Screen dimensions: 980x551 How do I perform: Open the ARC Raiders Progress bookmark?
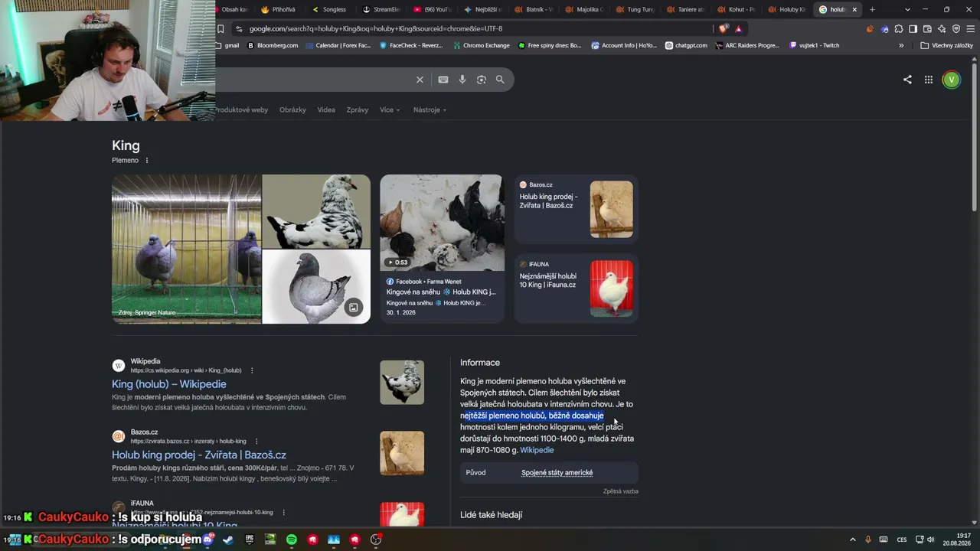[747, 45]
